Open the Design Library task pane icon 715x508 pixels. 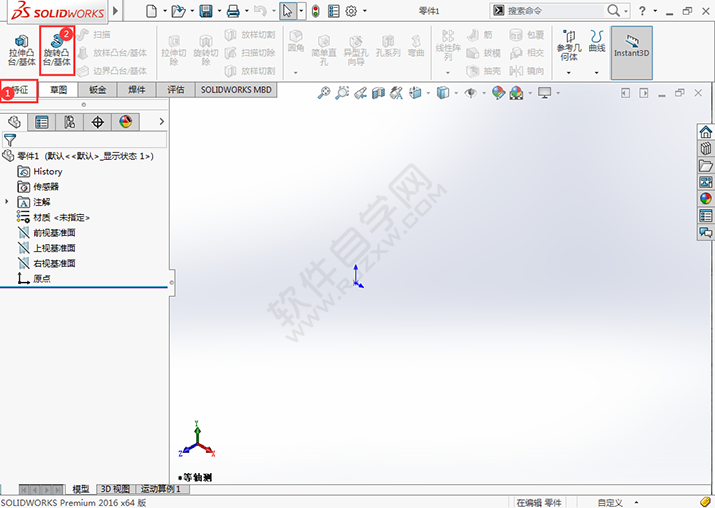pos(705,149)
